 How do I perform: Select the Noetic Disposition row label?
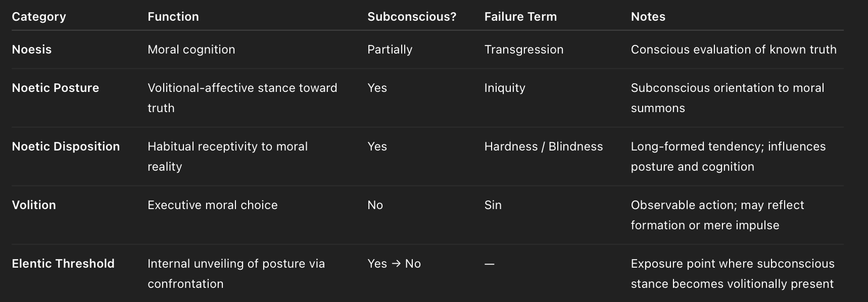pyautogui.click(x=66, y=146)
